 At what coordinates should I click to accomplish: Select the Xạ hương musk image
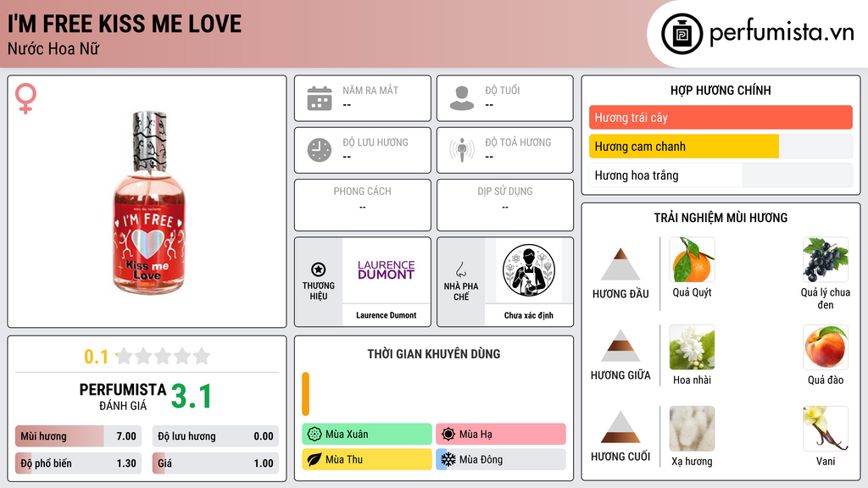(x=692, y=429)
